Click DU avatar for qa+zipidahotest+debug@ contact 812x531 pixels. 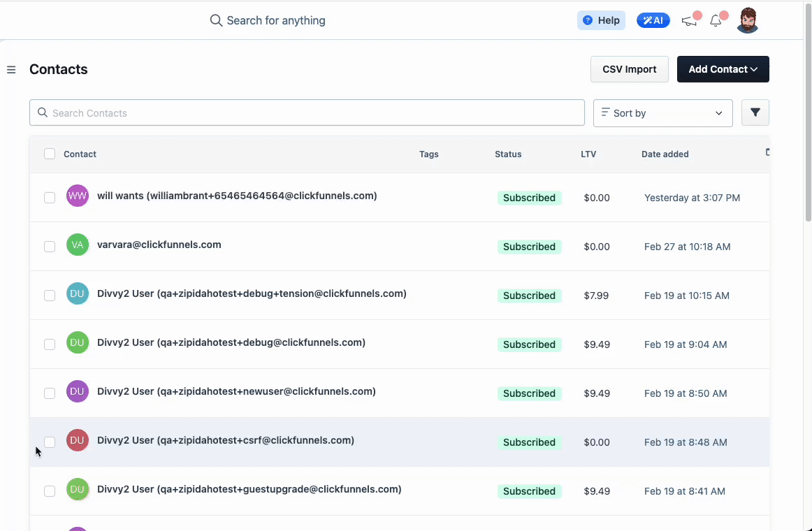pos(77,342)
